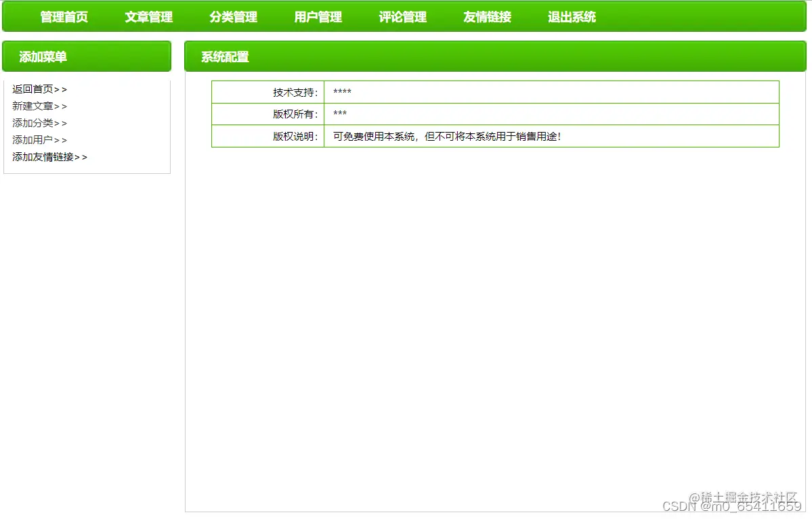
Task: Select text 可免费使用本系统，但不可将本系统用于销售用途!
Action: point(447,137)
